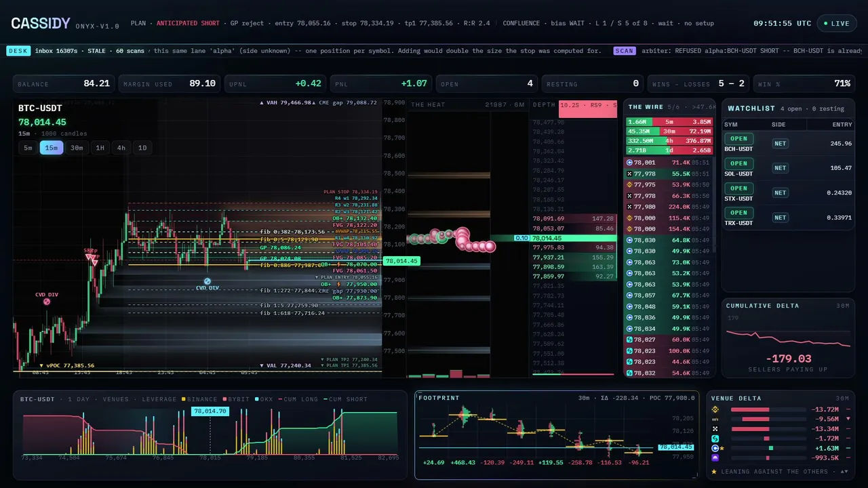Click the 30m volume bar in The Wire
The width and height of the screenshot is (868, 488).
coord(668,131)
